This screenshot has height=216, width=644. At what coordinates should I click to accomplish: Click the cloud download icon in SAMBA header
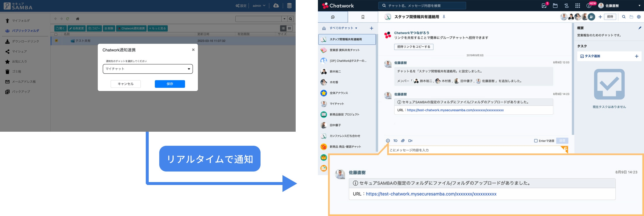tap(276, 6)
